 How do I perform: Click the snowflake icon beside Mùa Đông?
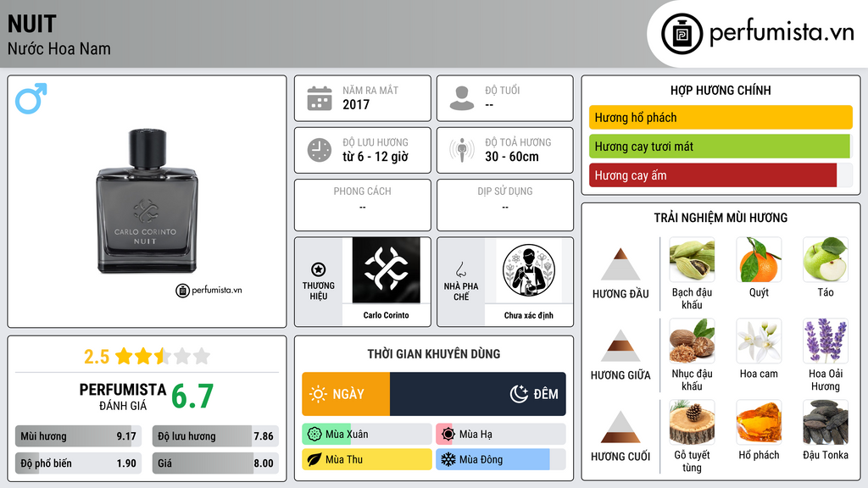448,459
